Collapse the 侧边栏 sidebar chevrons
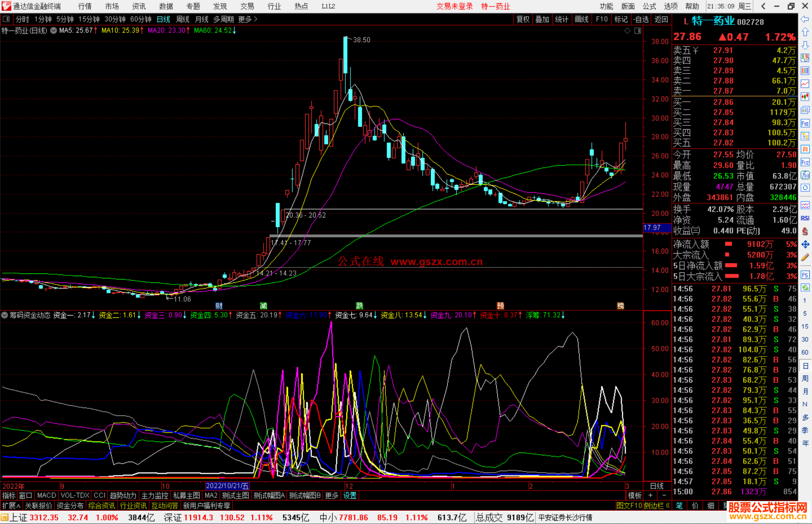Viewport: 812px width, 524px height. click(x=668, y=506)
